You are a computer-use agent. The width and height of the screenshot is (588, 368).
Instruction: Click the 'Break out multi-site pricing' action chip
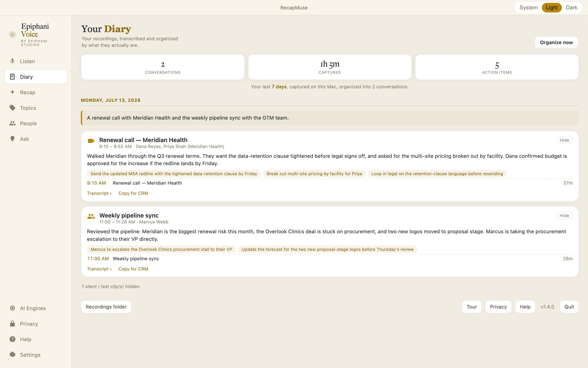point(314,174)
